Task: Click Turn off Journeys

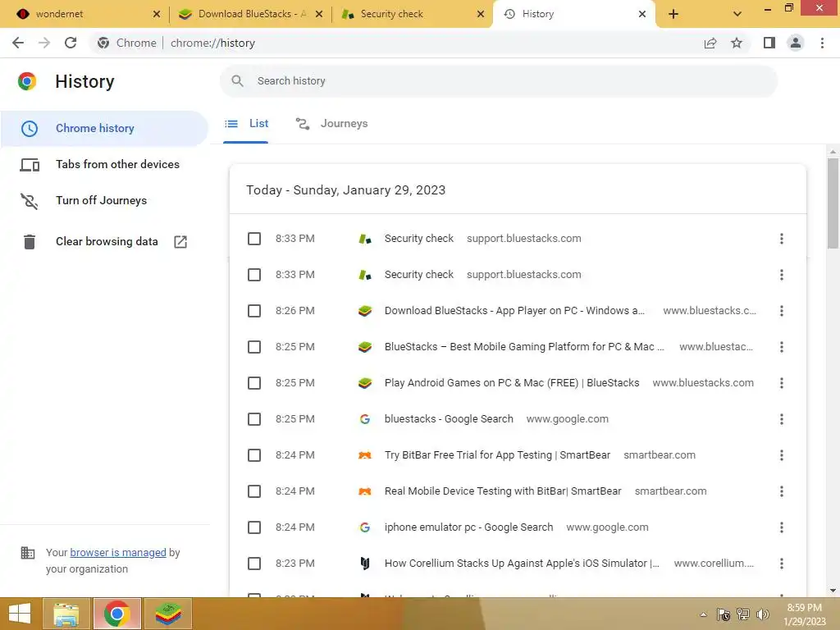Action: coord(104,200)
